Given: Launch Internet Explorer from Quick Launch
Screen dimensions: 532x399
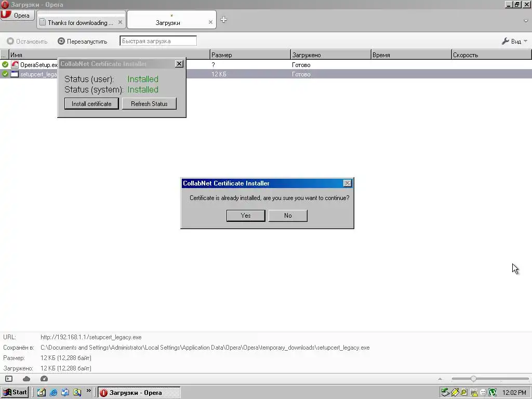Looking at the screenshot, I should tap(54, 393).
